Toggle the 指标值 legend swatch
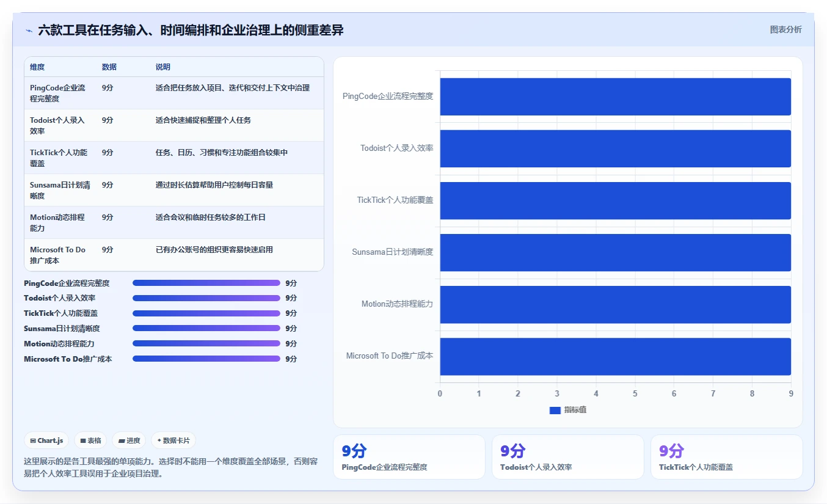827x504 pixels. coord(555,410)
